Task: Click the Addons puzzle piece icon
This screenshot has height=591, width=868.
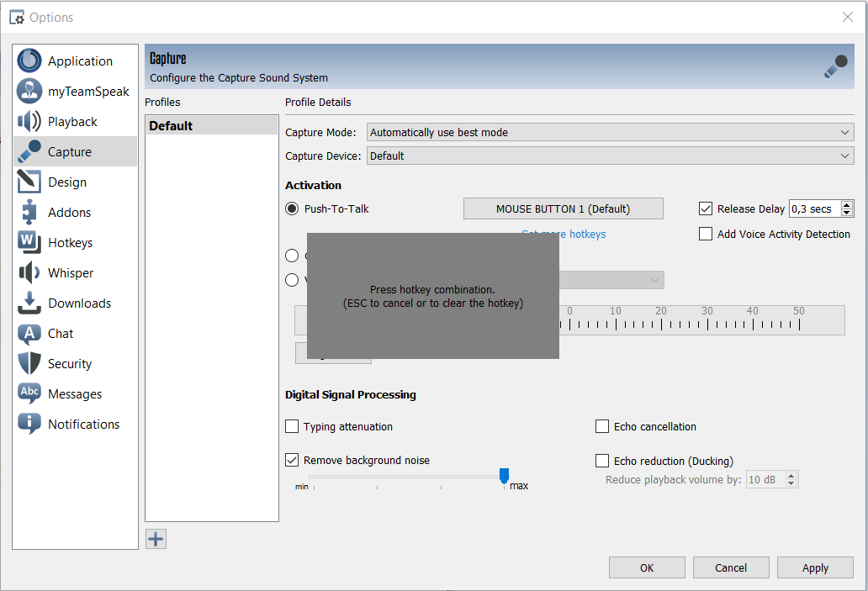Action: click(x=29, y=213)
